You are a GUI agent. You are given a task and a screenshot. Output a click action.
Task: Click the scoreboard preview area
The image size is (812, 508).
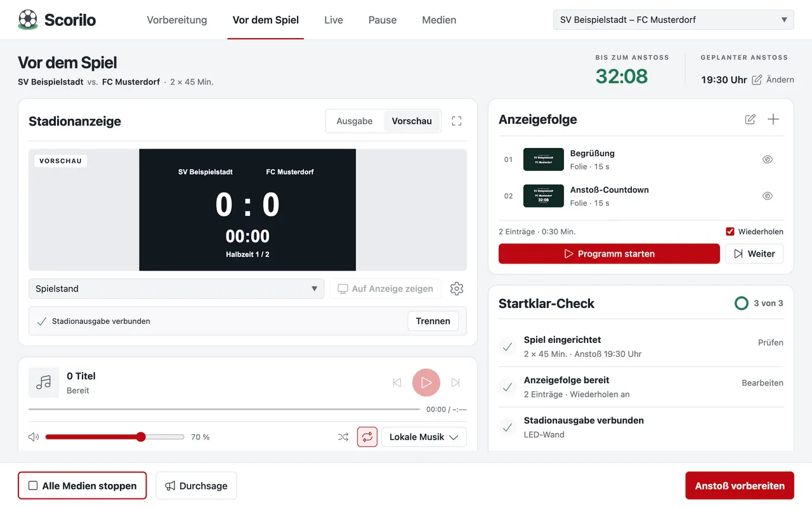coord(247,210)
